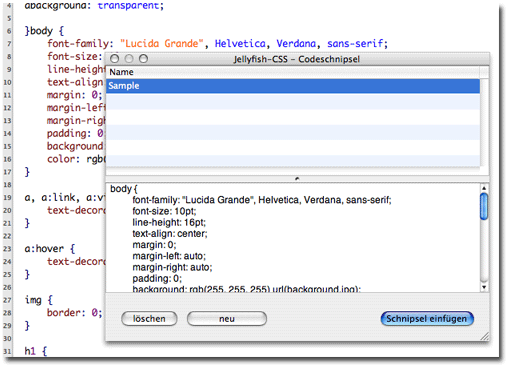The height and width of the screenshot is (365, 510).
Task: Close the Jellyfish-CSS Codeschnipsel window
Action: [114, 59]
